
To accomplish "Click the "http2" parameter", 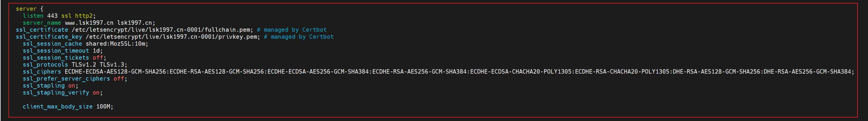I will click(x=84, y=16).
